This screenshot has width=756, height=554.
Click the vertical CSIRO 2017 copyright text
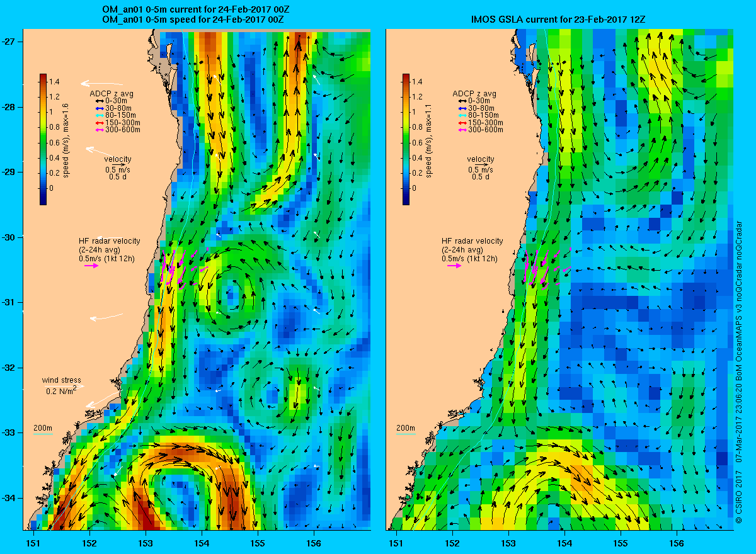point(738,373)
